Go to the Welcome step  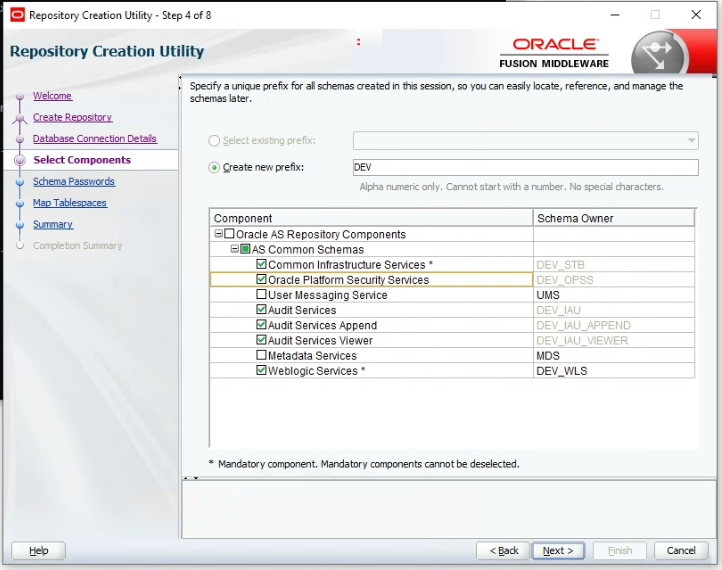pos(52,96)
